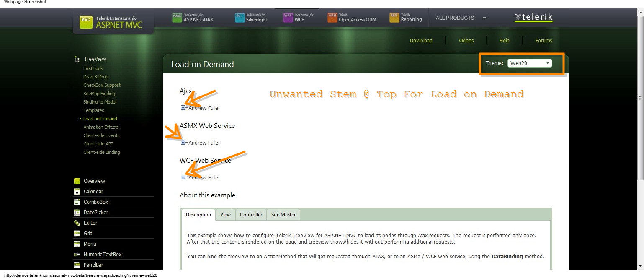The height and width of the screenshot is (278, 644).
Task: Open the Editor pencil icon in sidebar
Action: pos(77,223)
